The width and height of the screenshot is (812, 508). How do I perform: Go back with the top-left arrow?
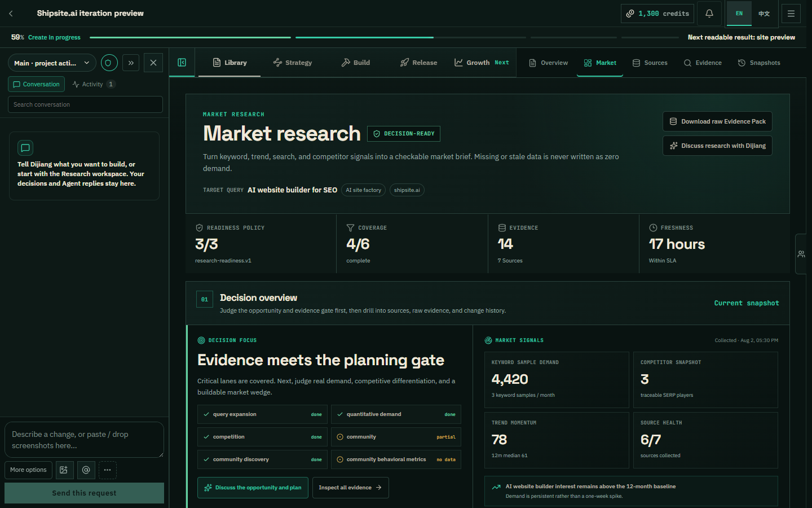(11, 14)
